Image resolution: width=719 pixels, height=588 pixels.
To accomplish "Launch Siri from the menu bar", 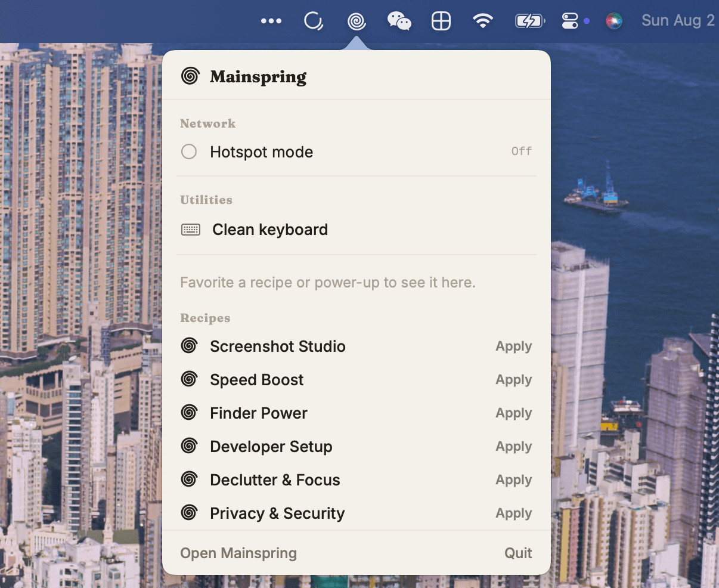I will click(x=614, y=21).
